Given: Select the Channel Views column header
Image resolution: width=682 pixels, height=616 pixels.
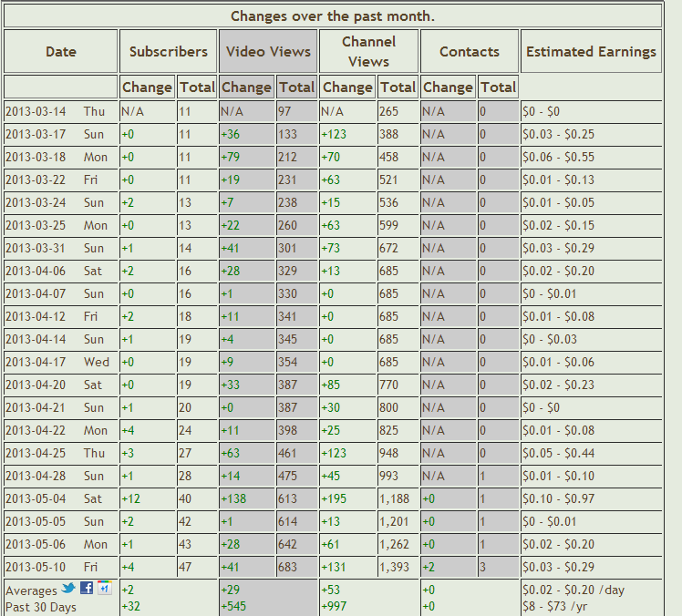Looking at the screenshot, I should tap(369, 51).
